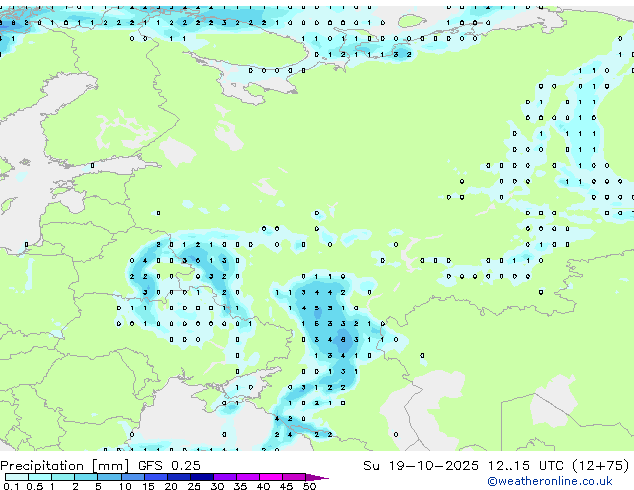The height and width of the screenshot is (490, 634).
Task: Select the 5–10 mm light blue legend swatch
Action: (109, 477)
